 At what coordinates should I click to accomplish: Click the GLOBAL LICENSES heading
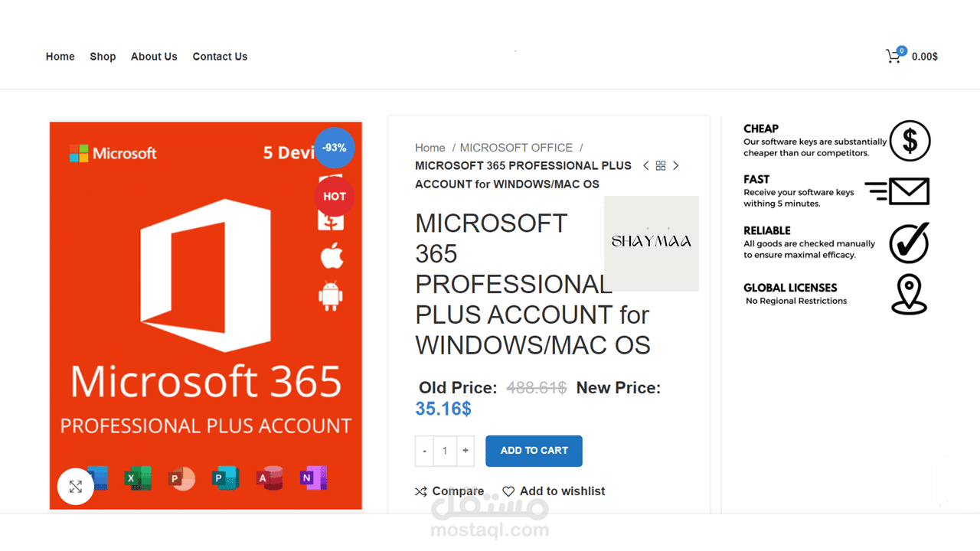[x=790, y=288]
